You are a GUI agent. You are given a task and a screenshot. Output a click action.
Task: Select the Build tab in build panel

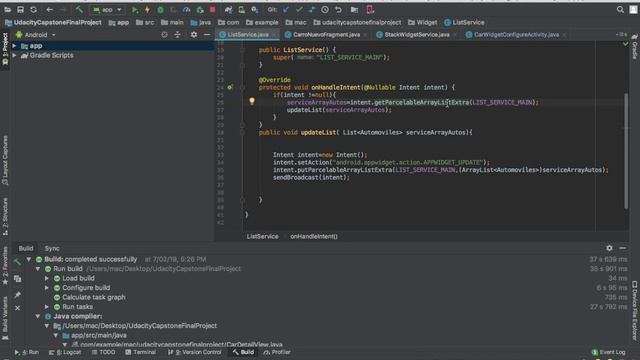pos(26,248)
